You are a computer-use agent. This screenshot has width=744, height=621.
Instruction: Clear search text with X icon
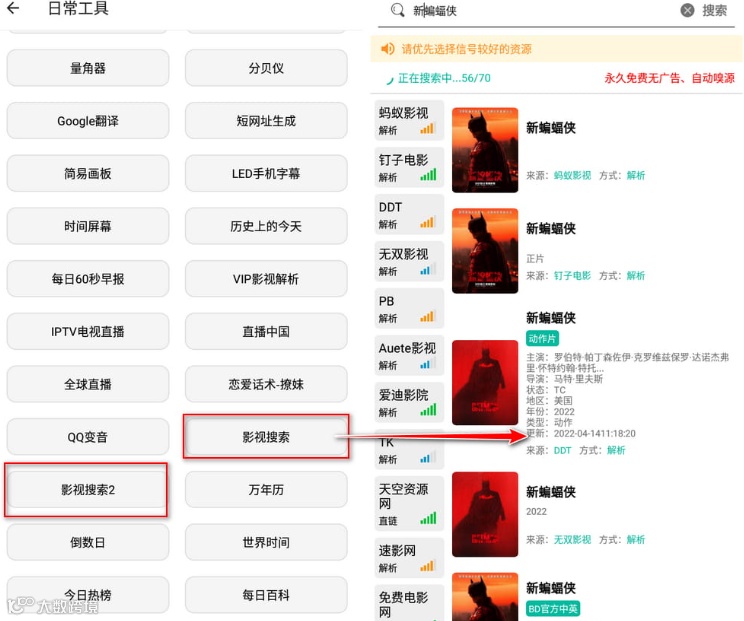tap(687, 10)
